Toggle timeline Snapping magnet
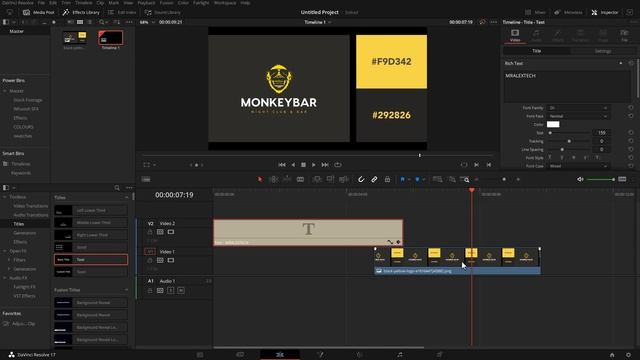640x360 pixels. click(361, 179)
